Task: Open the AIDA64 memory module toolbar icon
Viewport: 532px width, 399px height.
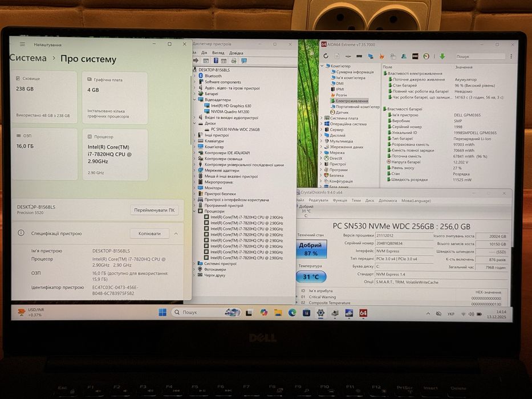Action: pos(359,56)
